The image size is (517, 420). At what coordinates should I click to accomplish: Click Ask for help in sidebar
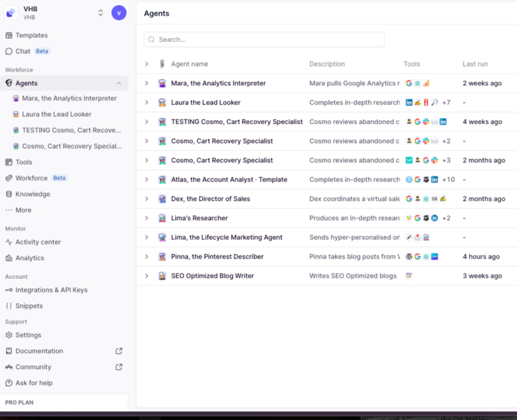(34, 383)
